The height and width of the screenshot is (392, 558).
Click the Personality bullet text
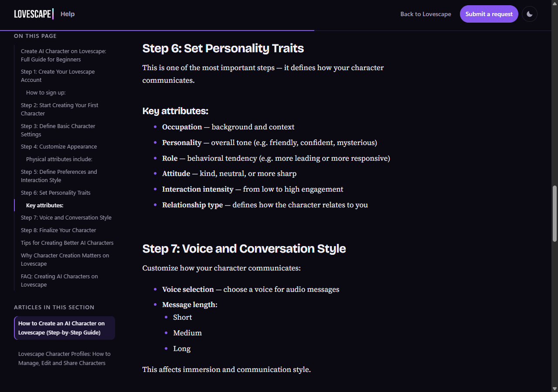tap(269, 143)
